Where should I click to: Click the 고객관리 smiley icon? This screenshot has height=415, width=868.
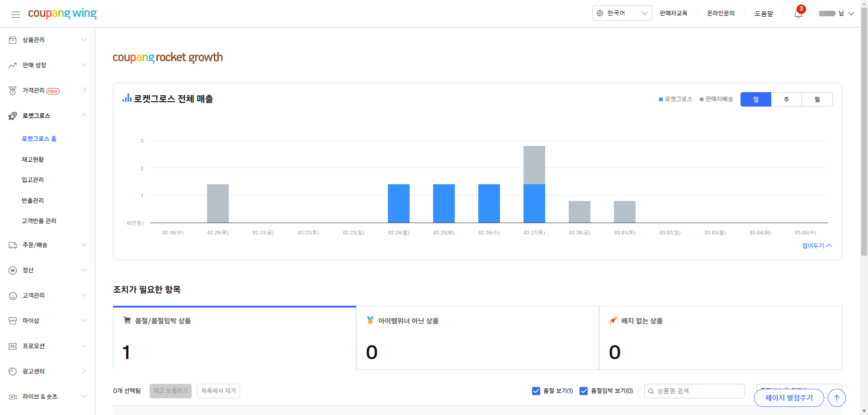pyautogui.click(x=13, y=296)
